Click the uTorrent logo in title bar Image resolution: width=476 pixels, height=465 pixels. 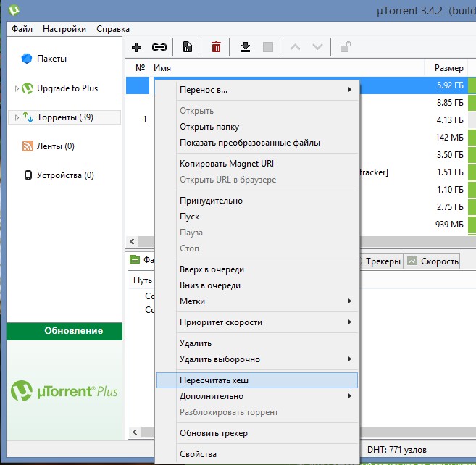point(14,10)
